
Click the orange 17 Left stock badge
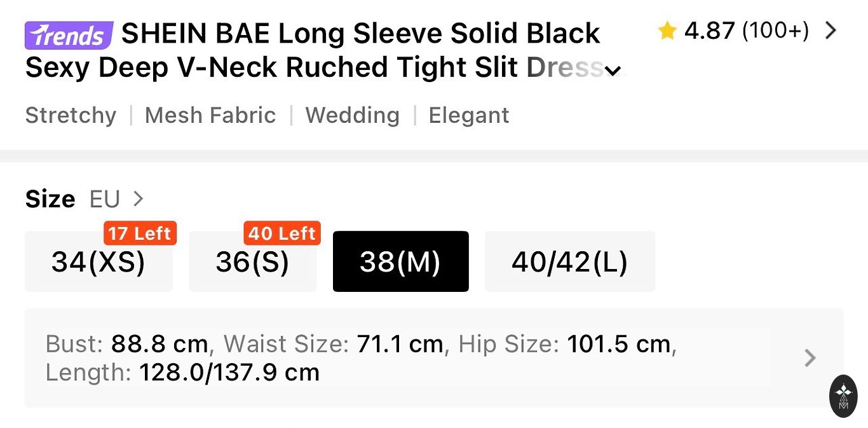coord(140,233)
